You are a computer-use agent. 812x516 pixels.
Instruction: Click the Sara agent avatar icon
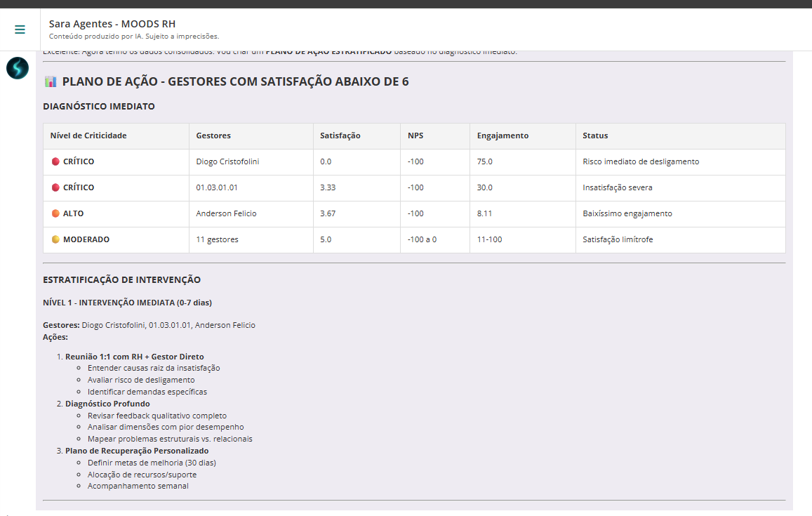18,68
